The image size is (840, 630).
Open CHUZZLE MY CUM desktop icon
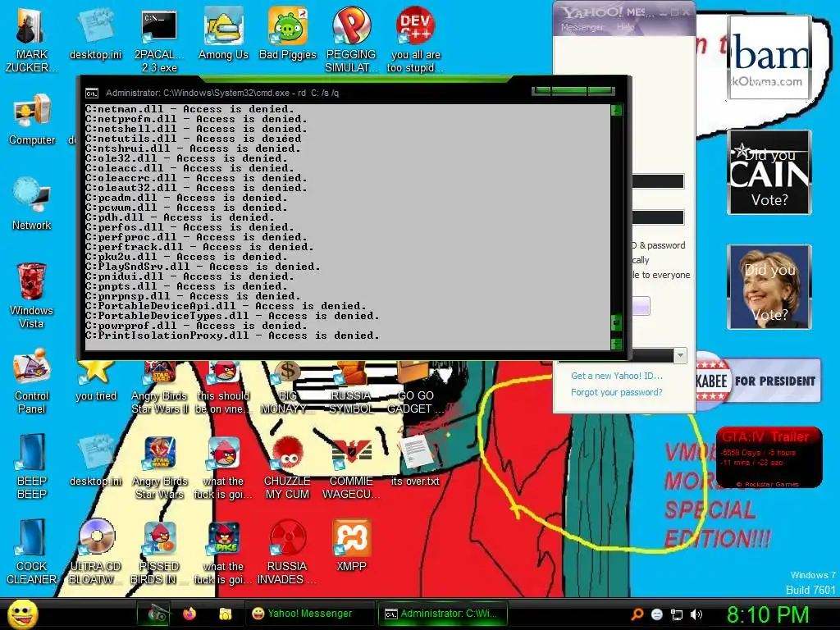pos(287,468)
